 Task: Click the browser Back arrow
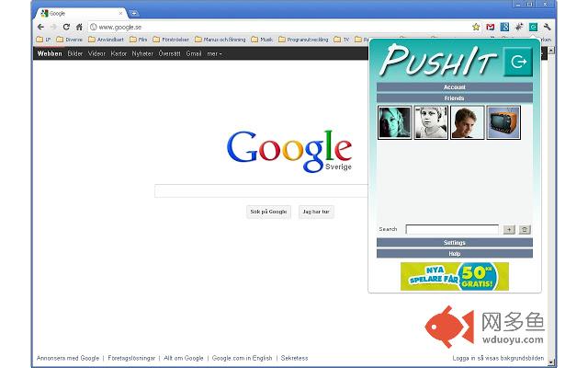[x=40, y=27]
